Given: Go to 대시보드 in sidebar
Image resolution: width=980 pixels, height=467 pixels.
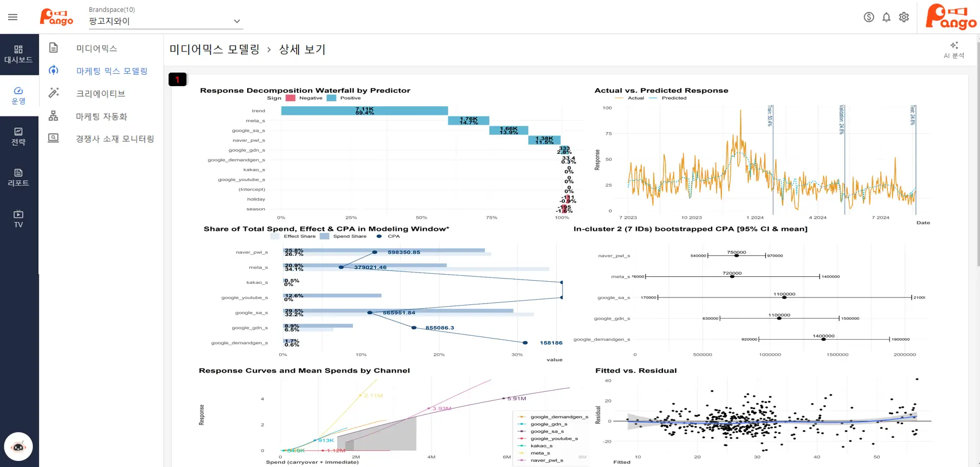Looking at the screenshot, I should pos(18,54).
